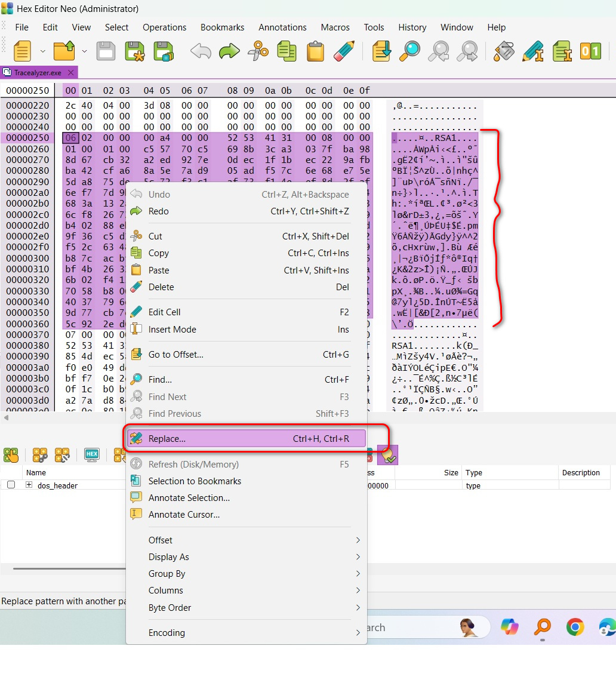This screenshot has height=698, width=616.
Task: Toggle the dos_header checkbox
Action: (x=11, y=485)
